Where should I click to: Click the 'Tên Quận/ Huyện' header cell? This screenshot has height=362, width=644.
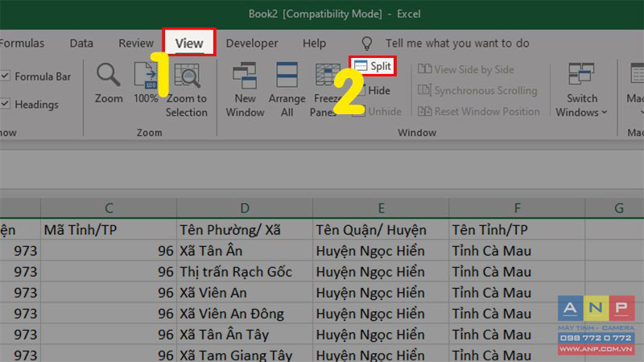(x=381, y=229)
